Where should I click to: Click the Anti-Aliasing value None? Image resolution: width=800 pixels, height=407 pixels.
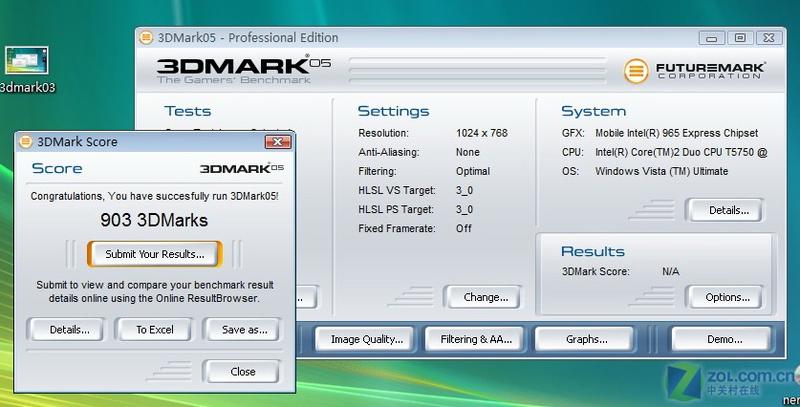[467, 152]
